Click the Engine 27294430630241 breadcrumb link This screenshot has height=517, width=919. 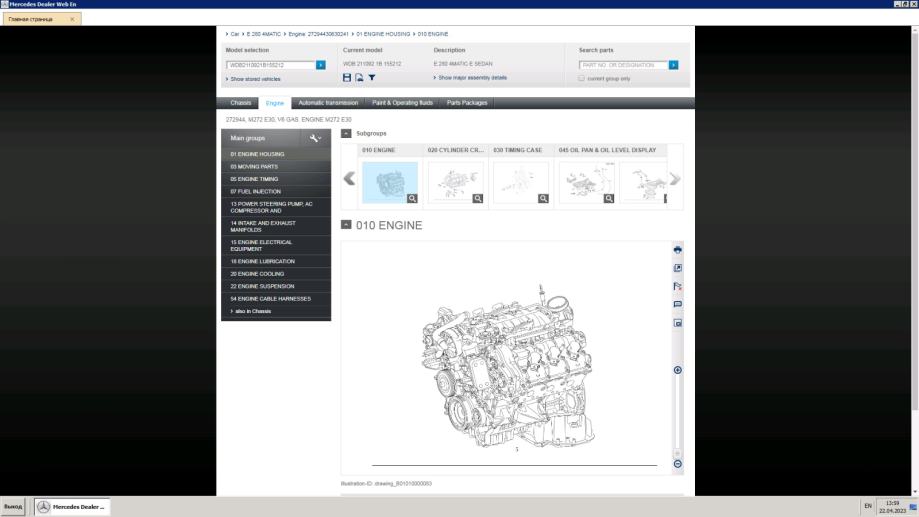pos(318,34)
